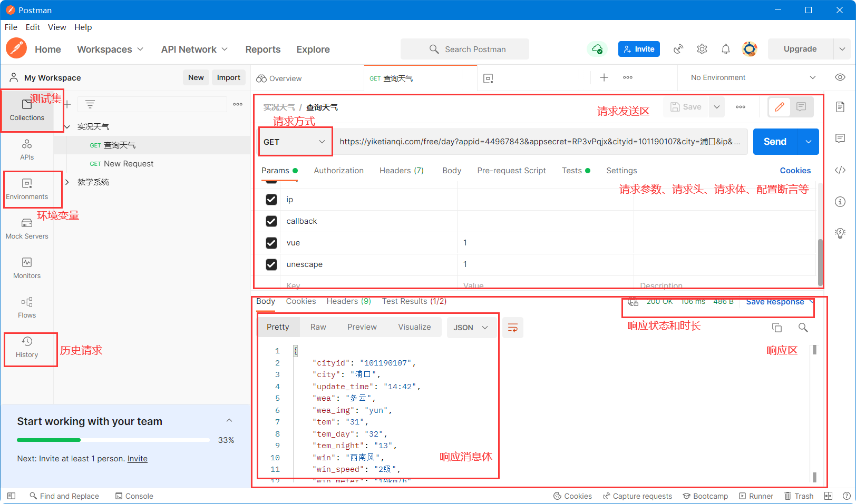This screenshot has width=856, height=504.
Task: Toggle the sidebar from the status bar
Action: (11, 496)
